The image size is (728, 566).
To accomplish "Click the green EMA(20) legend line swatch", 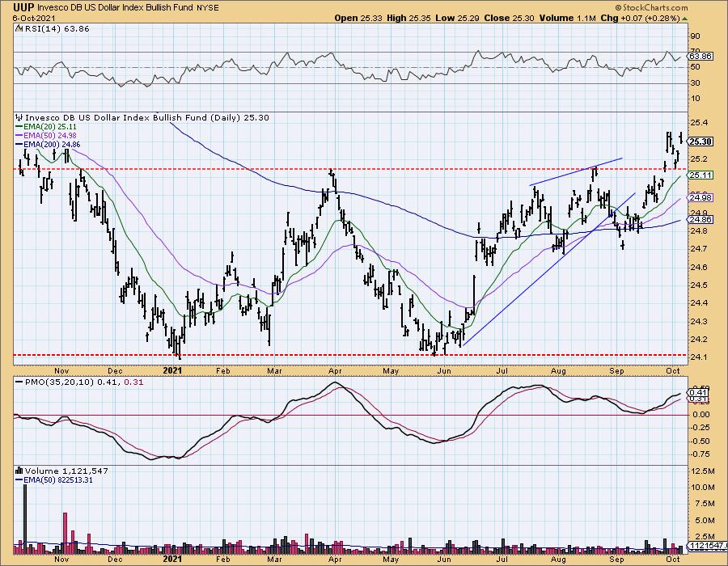I will [x=19, y=127].
